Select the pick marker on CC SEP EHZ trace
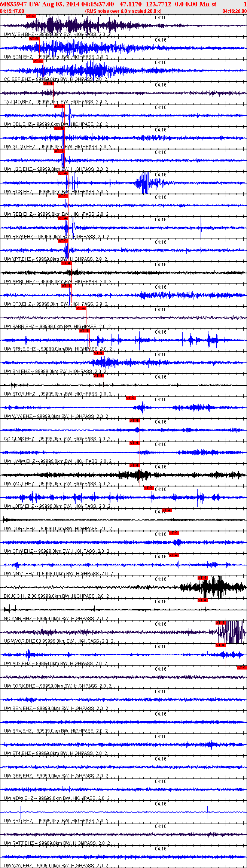The height and width of the screenshot is (868, 247). coord(38,61)
